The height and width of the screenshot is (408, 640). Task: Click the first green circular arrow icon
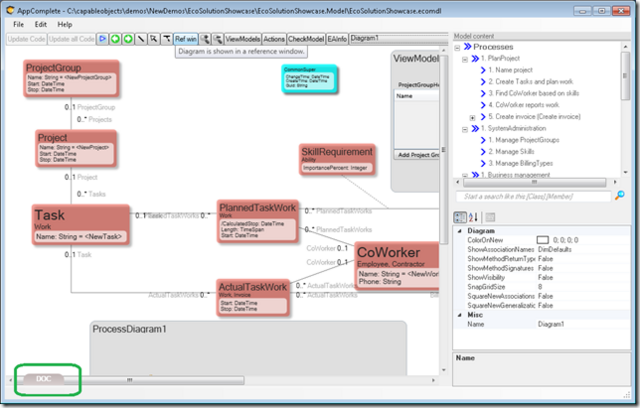coord(116,39)
